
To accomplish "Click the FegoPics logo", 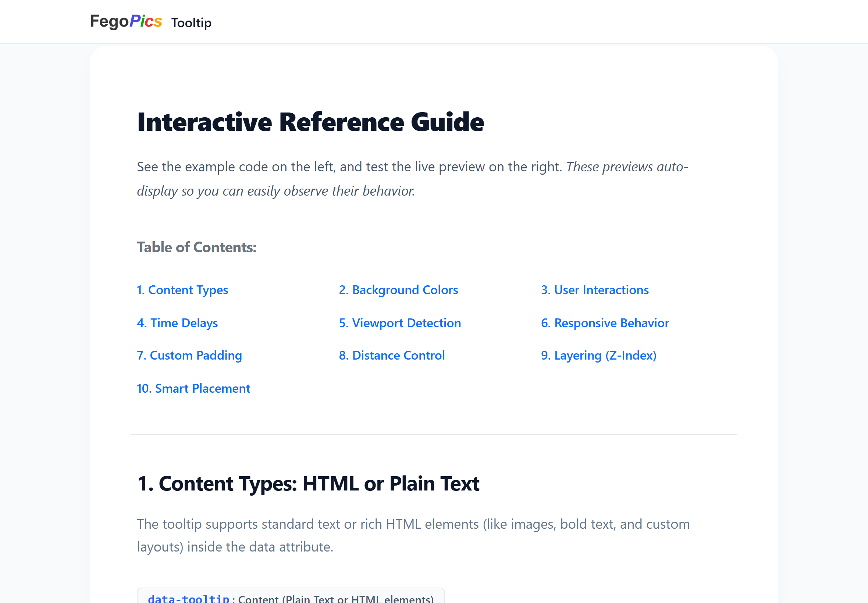I will pos(126,22).
